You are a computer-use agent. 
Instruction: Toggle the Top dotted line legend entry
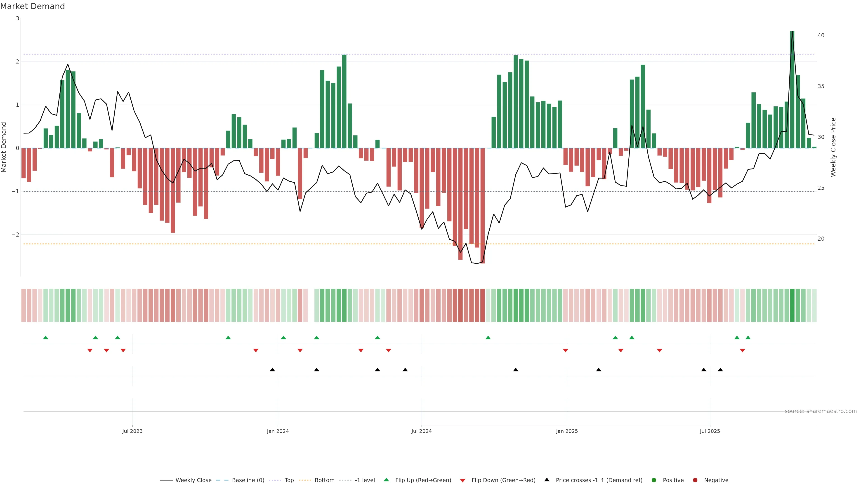point(289,480)
